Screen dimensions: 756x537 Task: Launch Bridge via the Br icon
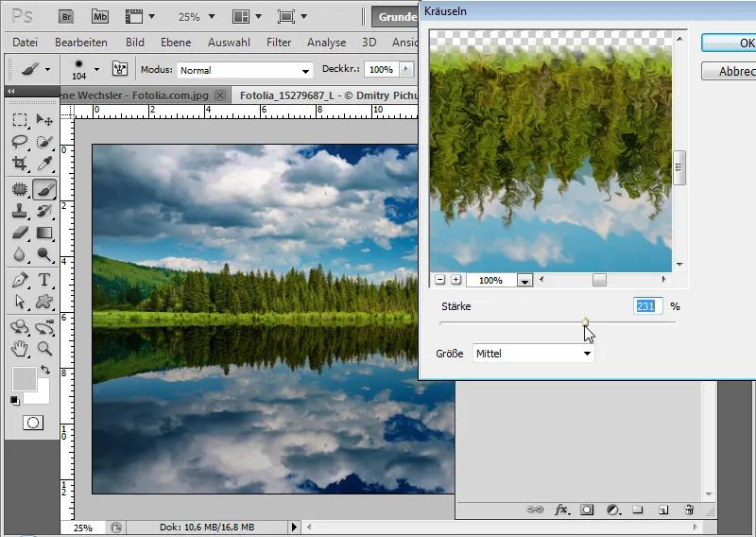click(66, 17)
